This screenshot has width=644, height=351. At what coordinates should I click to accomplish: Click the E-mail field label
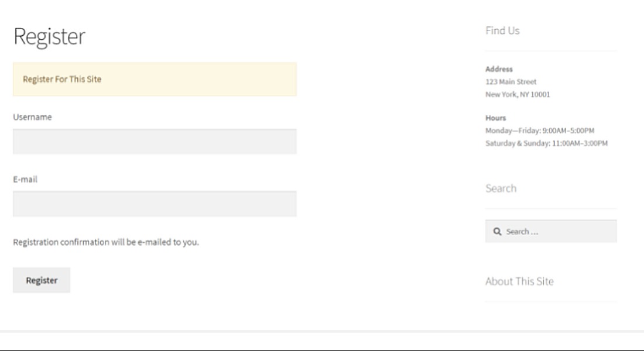point(25,179)
